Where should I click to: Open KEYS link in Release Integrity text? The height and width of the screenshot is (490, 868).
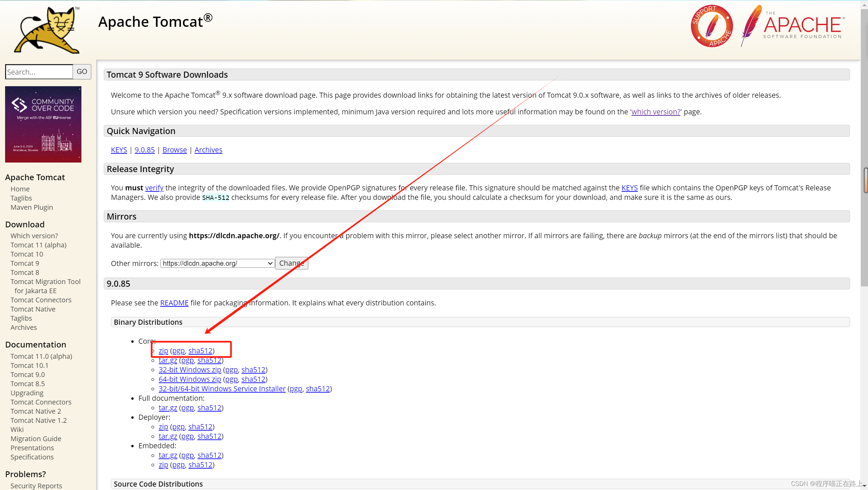[x=629, y=188]
